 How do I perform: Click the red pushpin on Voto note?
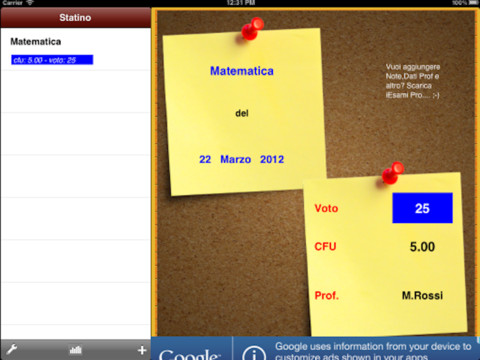coord(392,173)
